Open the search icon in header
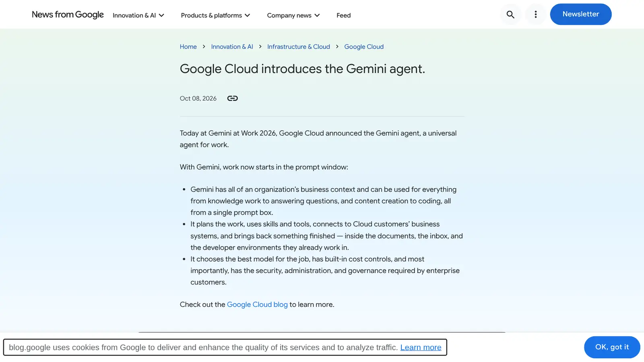Screen dimensions: 644x362 coord(510,14)
